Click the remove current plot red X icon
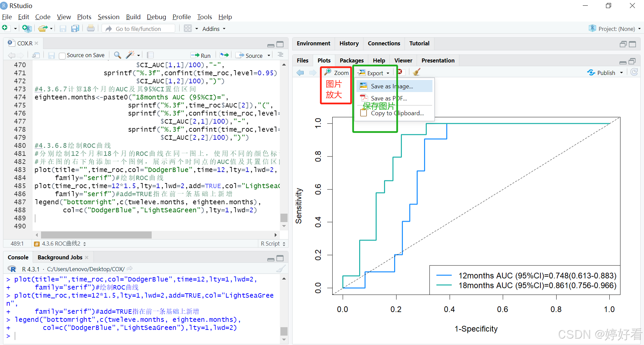644x345 pixels. [400, 72]
